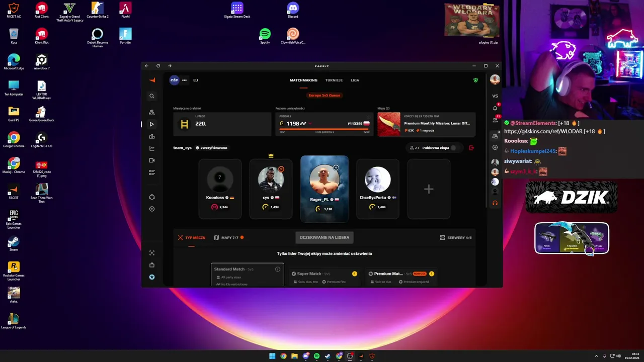Go back with FACEIT back arrow
Screen dimensions: 644x362
pos(146,66)
